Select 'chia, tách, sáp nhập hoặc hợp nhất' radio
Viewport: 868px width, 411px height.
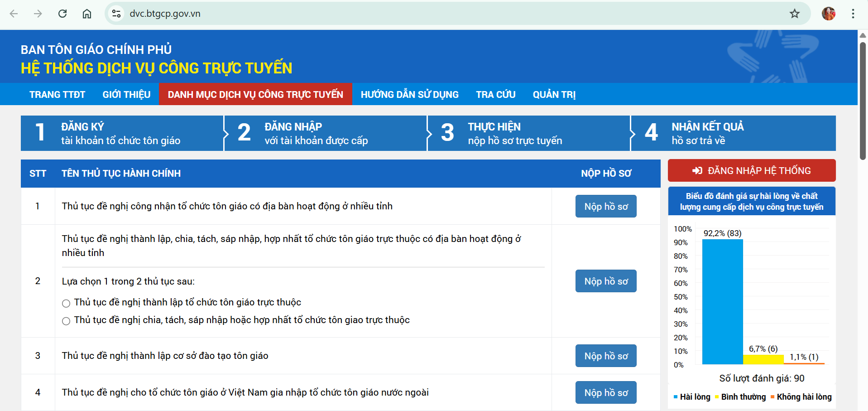click(66, 321)
